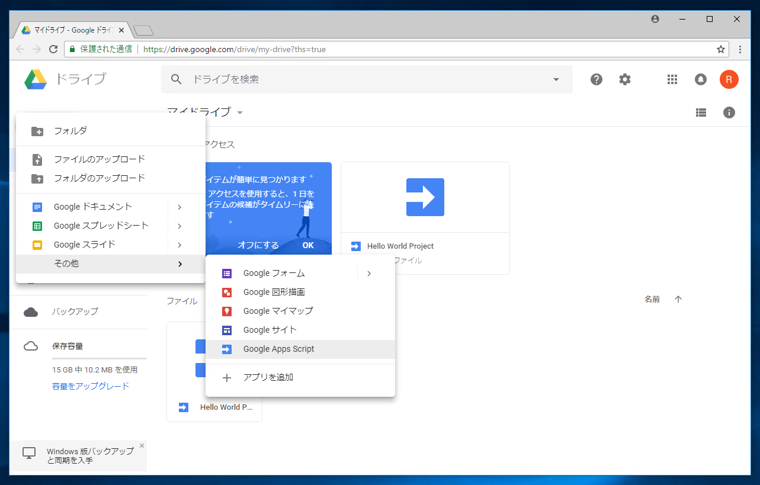Show details info panel icon
The image size is (760, 485).
pos(729,112)
